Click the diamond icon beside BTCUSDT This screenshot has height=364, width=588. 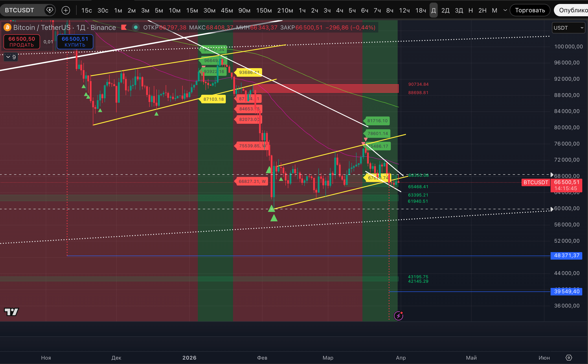pyautogui.click(x=50, y=10)
